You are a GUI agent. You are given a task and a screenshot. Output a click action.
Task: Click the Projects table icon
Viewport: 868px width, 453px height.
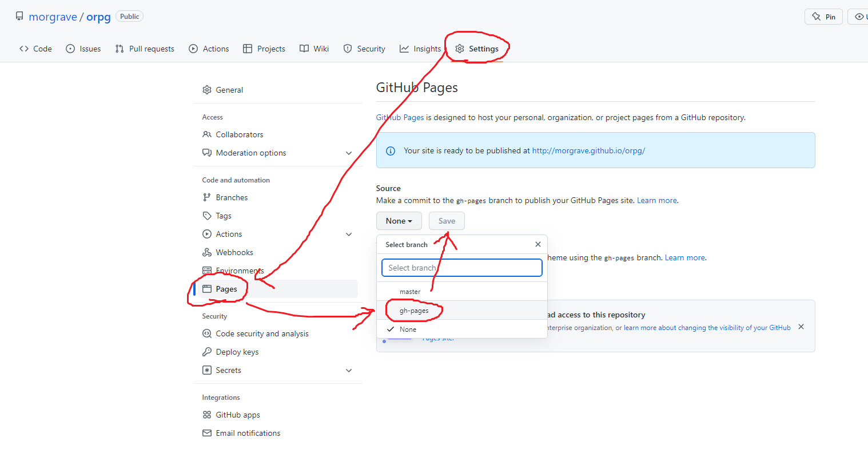[248, 49]
